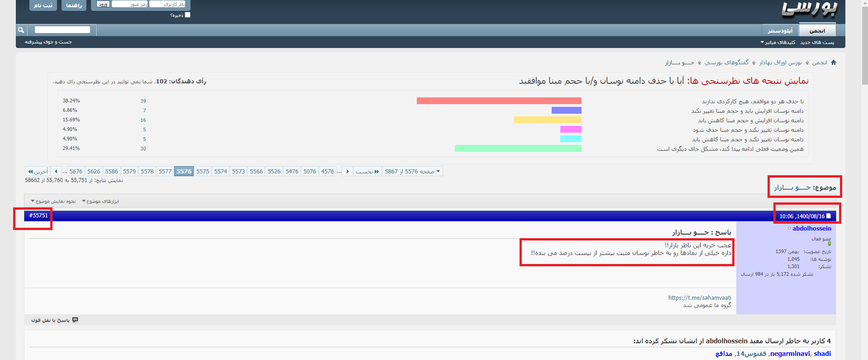Image resolution: width=868 pixels, height=360 pixels.
Task: Open the مدافع user profile link
Action: (x=724, y=354)
